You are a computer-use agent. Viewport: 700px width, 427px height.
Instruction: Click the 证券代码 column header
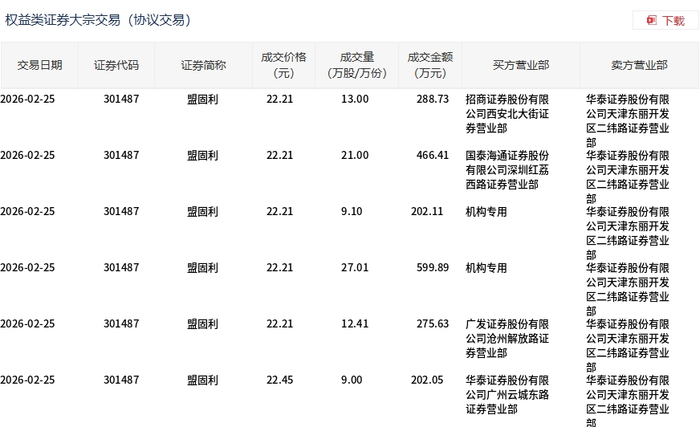pos(116,65)
